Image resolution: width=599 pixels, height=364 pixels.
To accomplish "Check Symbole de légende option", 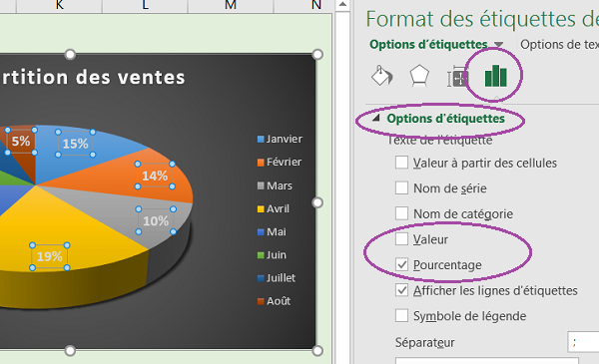I will click(x=401, y=315).
